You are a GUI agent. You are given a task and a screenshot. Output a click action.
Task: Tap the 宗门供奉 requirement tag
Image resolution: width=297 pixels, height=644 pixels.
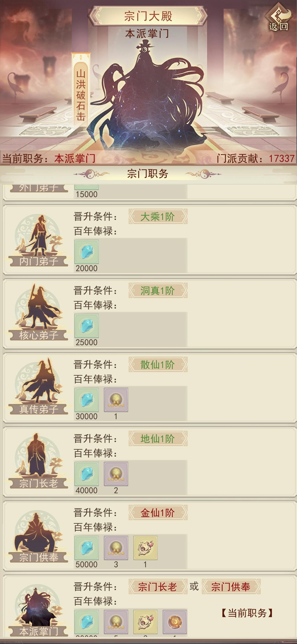point(231,587)
